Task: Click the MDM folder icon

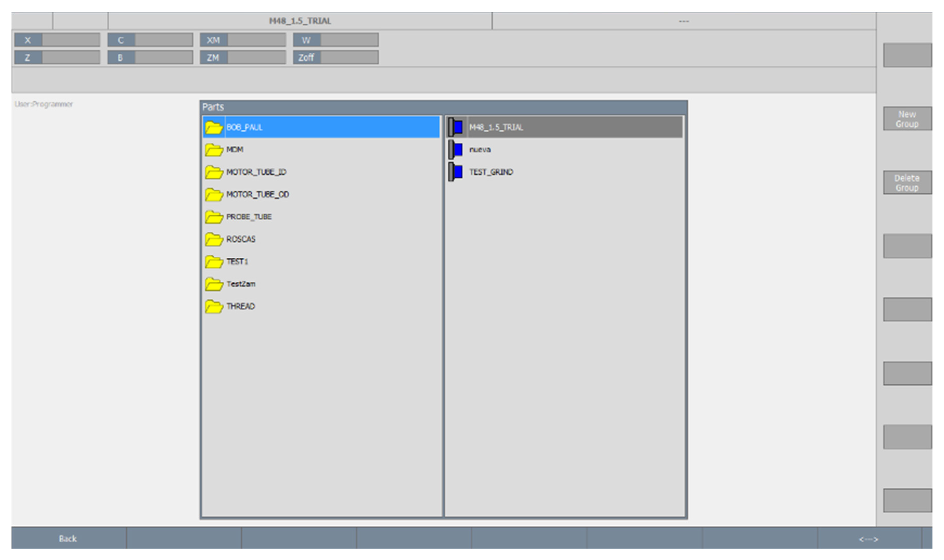Action: click(214, 150)
